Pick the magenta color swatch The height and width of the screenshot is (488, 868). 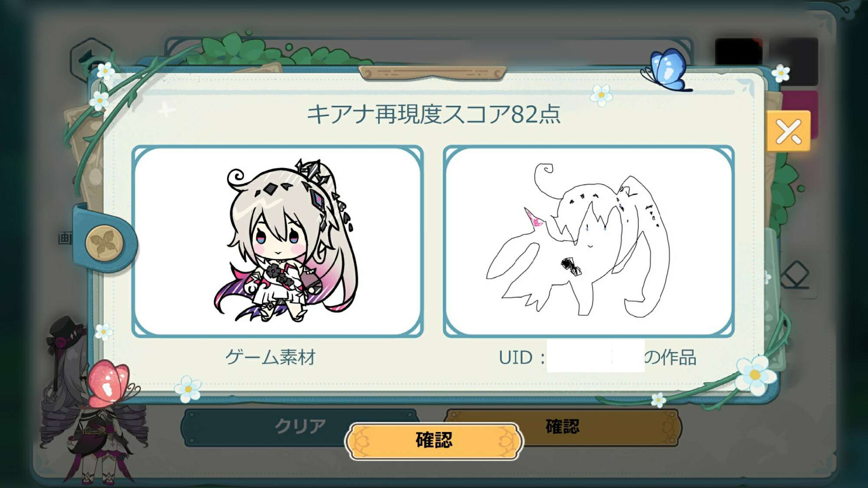pyautogui.click(x=801, y=114)
